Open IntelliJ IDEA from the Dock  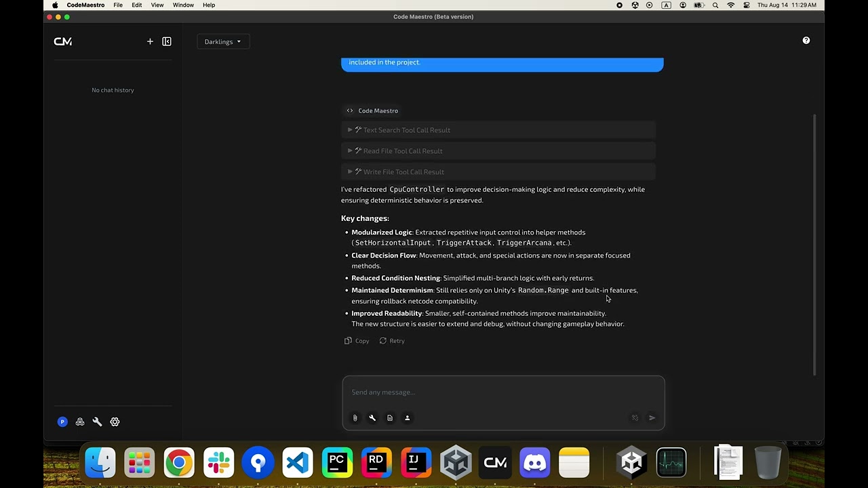[x=416, y=463]
